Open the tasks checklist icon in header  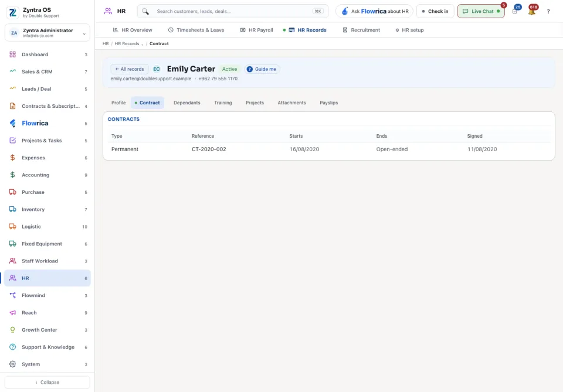[x=515, y=11]
